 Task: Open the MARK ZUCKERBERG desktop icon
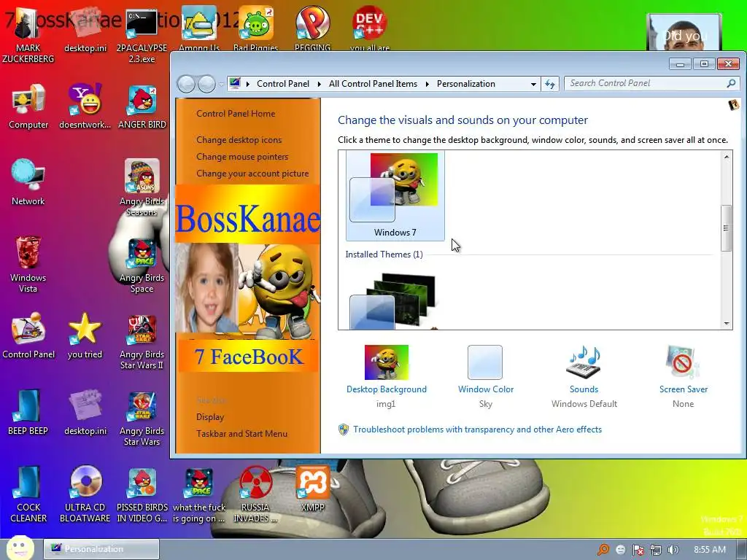click(x=28, y=36)
